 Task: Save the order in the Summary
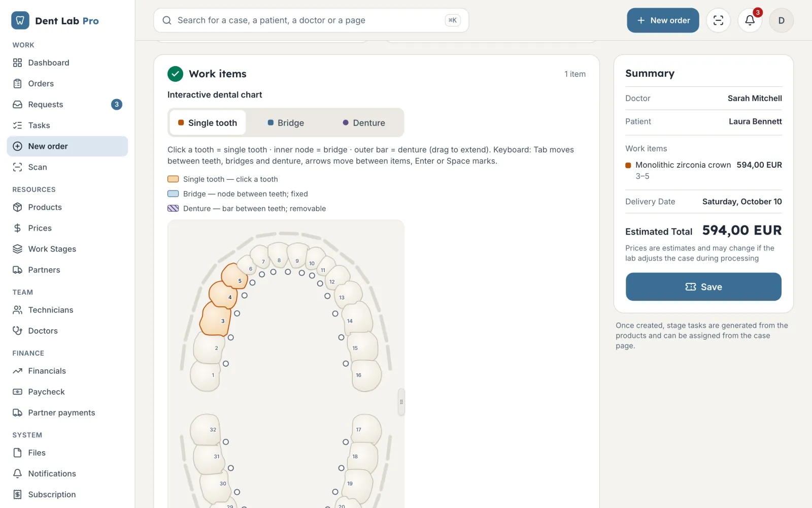pyautogui.click(x=703, y=287)
